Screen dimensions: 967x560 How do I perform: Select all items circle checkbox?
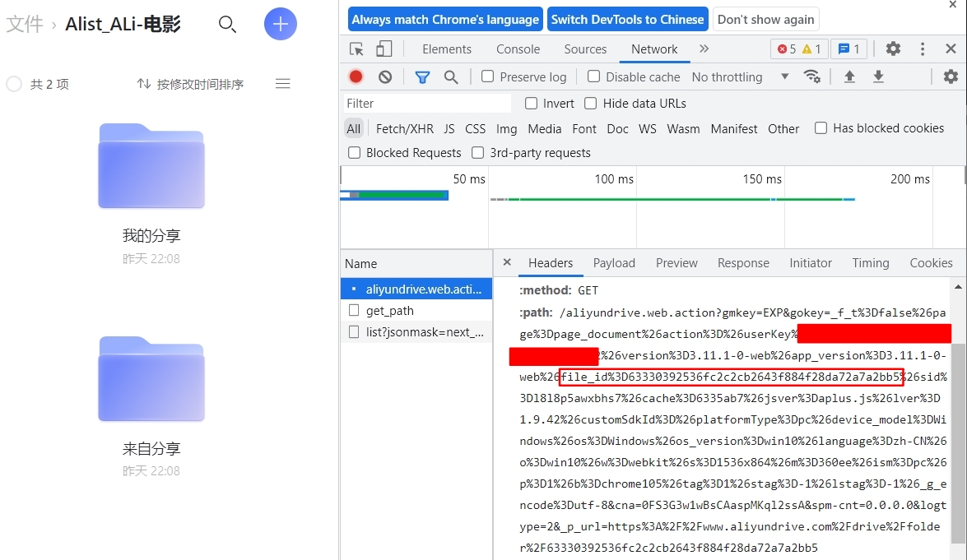(x=14, y=84)
